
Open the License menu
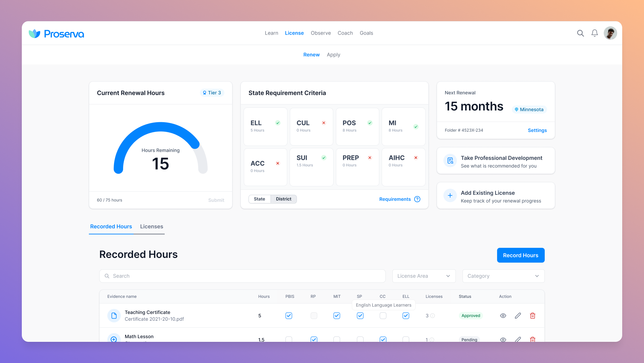(x=294, y=33)
